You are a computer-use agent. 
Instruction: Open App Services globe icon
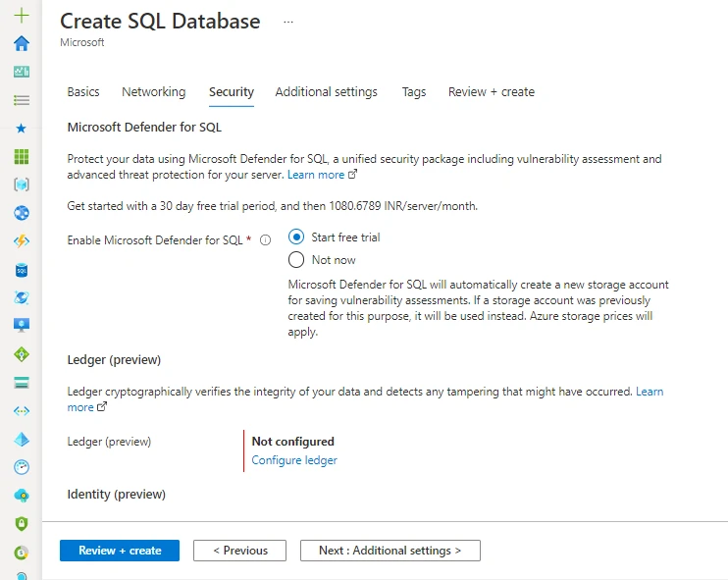(x=22, y=213)
